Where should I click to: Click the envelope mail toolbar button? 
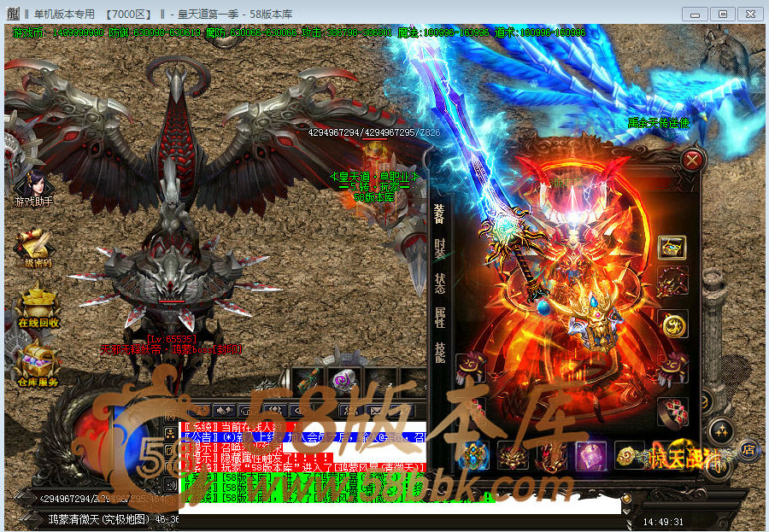coord(376,410)
